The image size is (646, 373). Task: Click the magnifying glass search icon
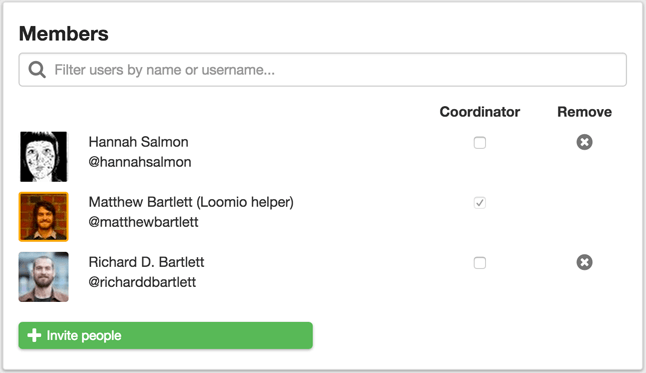(x=37, y=70)
